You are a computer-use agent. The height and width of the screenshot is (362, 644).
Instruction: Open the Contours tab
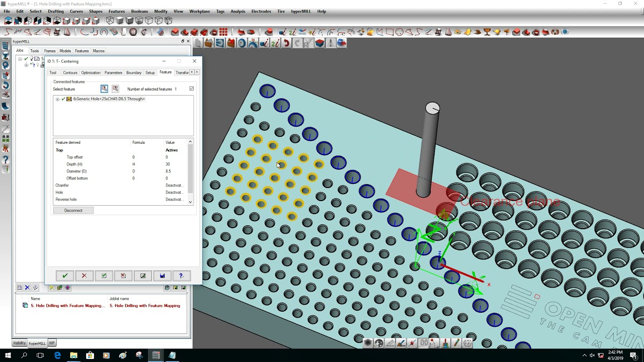pyautogui.click(x=70, y=72)
